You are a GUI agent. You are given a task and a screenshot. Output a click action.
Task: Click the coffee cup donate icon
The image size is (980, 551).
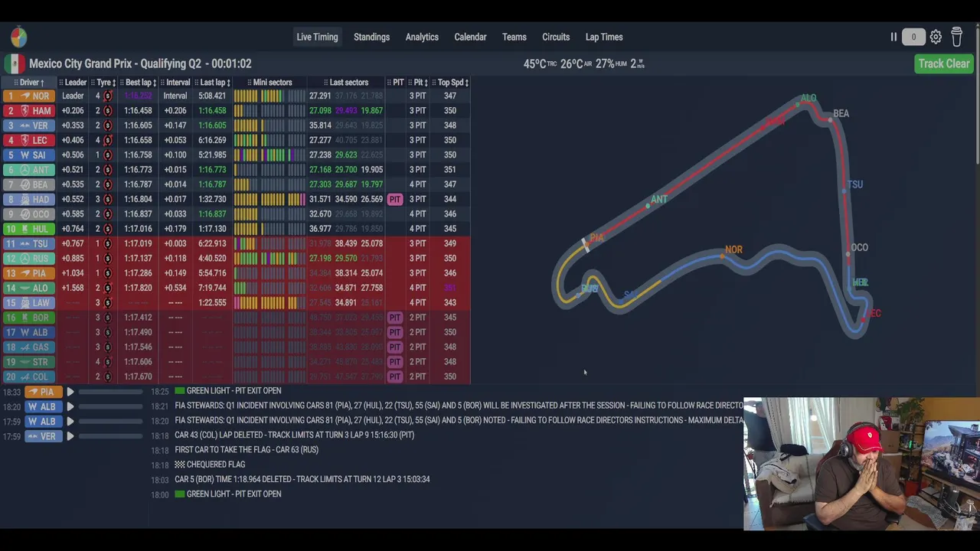tap(956, 37)
